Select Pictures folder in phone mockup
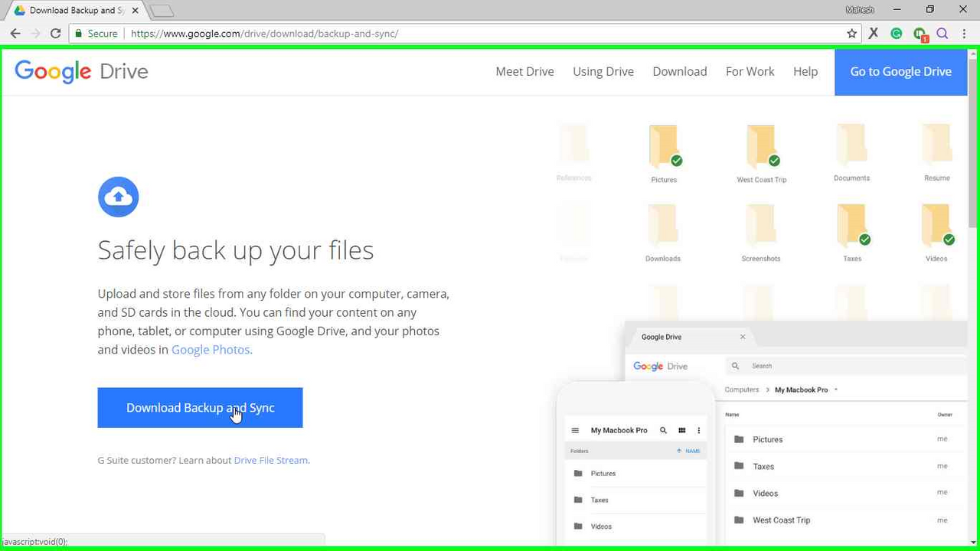The width and height of the screenshot is (980, 551). coord(635,473)
